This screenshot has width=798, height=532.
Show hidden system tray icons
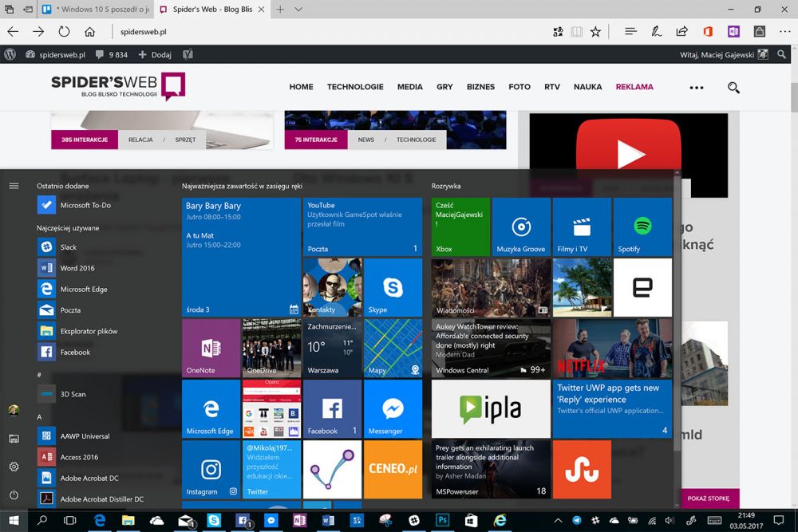click(558, 520)
